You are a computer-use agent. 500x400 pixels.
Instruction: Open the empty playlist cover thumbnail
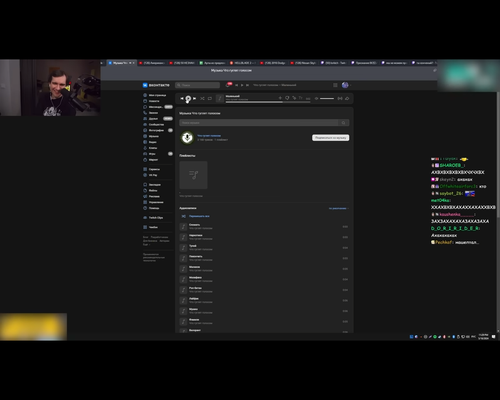(193, 175)
